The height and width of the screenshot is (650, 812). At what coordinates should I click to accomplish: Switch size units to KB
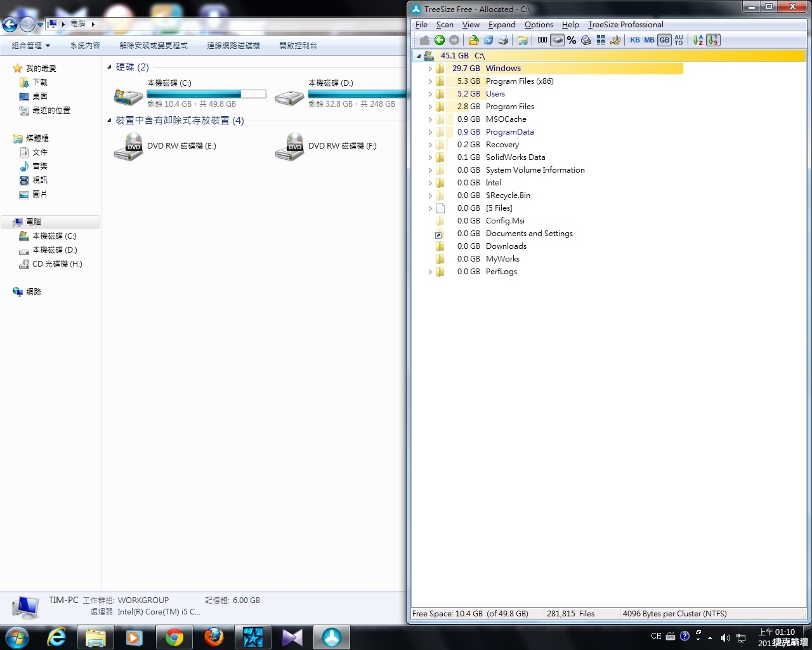pyautogui.click(x=634, y=40)
